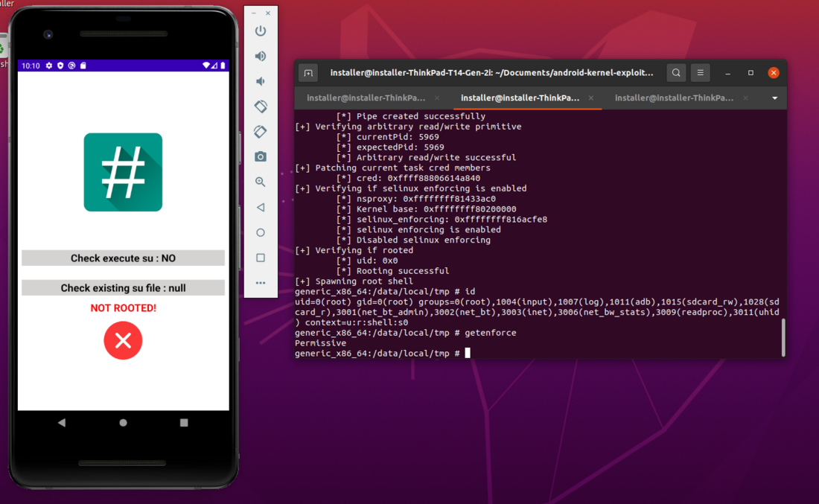Raise volume with the emulator volume up icon
Image resolution: width=819 pixels, height=504 pixels.
coord(261,56)
